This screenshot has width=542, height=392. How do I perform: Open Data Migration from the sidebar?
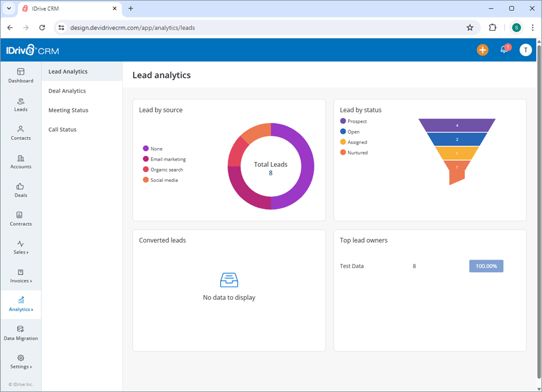click(20, 334)
